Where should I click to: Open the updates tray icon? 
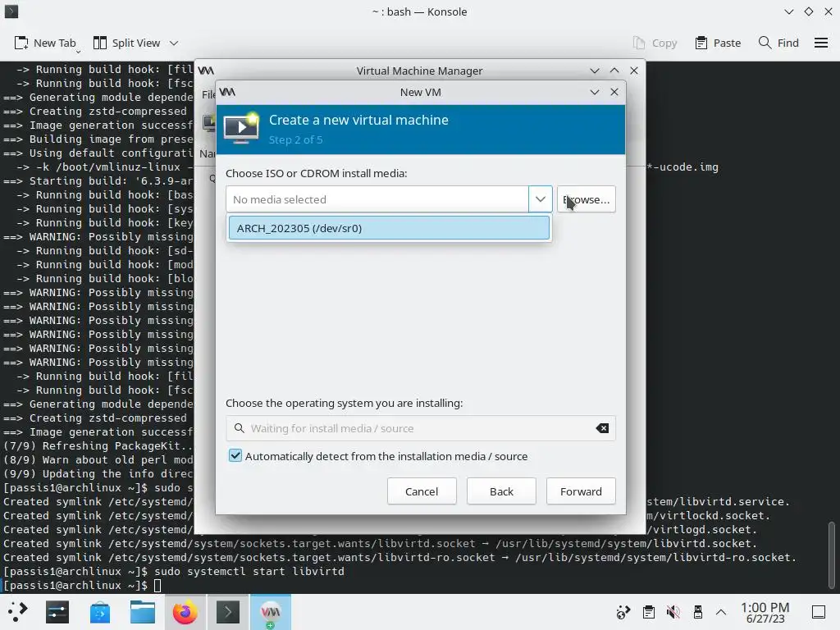tap(623, 612)
